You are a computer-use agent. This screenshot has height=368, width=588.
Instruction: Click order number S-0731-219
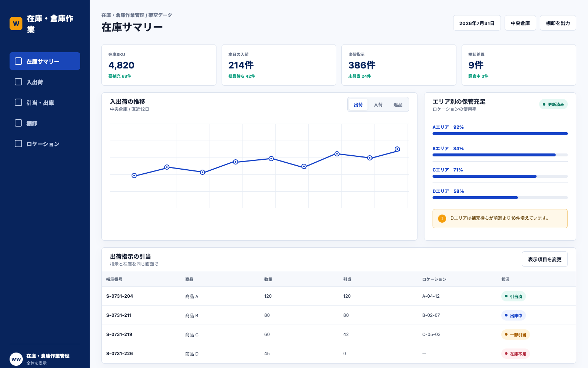119,334
